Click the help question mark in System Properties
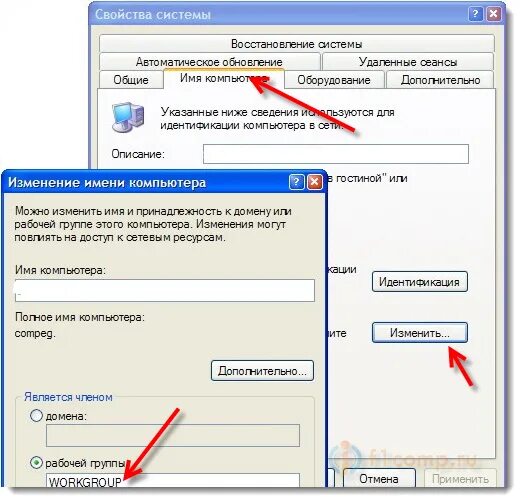The height and width of the screenshot is (502, 521). pyautogui.click(x=476, y=14)
